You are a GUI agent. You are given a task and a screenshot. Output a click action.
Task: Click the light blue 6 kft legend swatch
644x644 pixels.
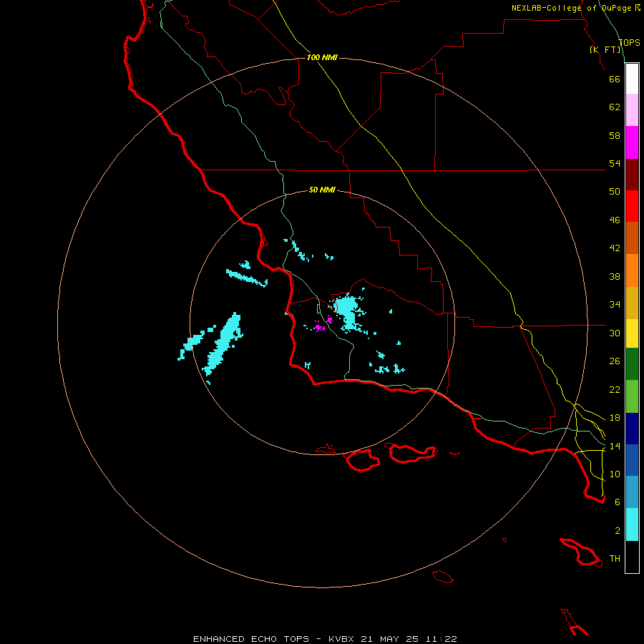coord(632,492)
